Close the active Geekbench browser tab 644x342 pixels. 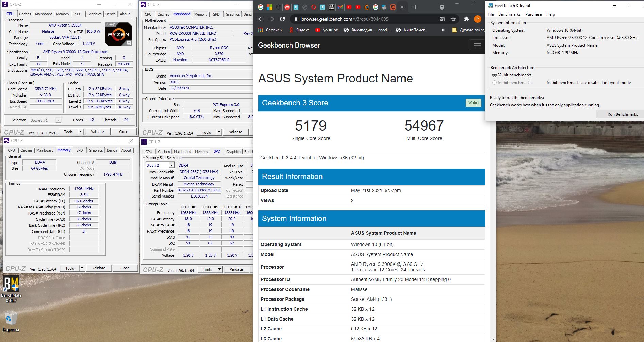pos(402,7)
